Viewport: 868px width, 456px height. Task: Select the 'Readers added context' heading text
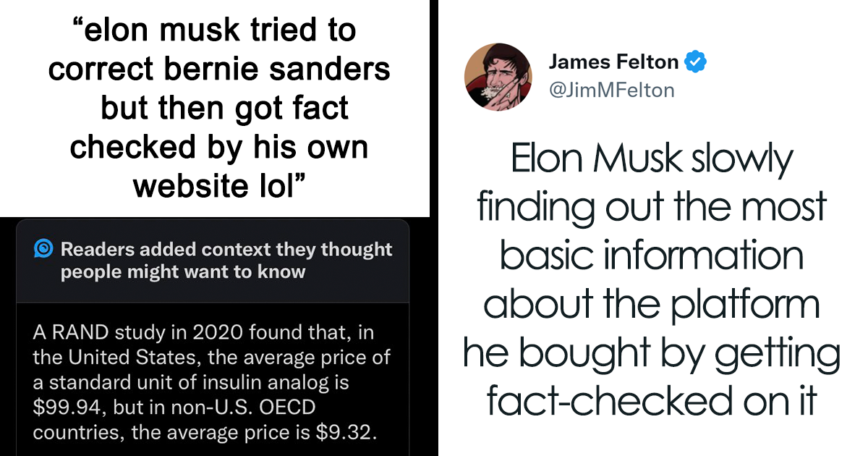pos(226,261)
